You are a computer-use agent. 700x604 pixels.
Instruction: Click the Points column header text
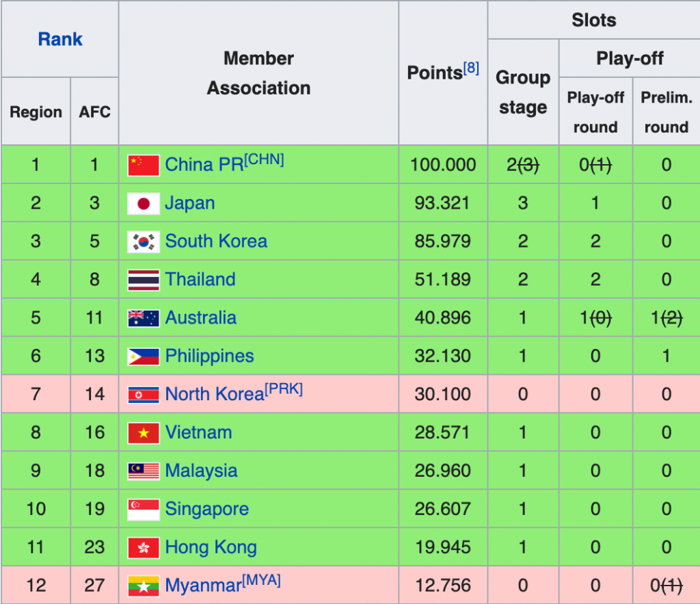tap(434, 73)
